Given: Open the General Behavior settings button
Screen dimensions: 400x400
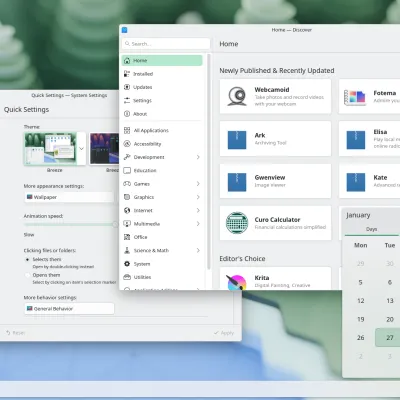Looking at the screenshot, I should [x=69, y=309].
